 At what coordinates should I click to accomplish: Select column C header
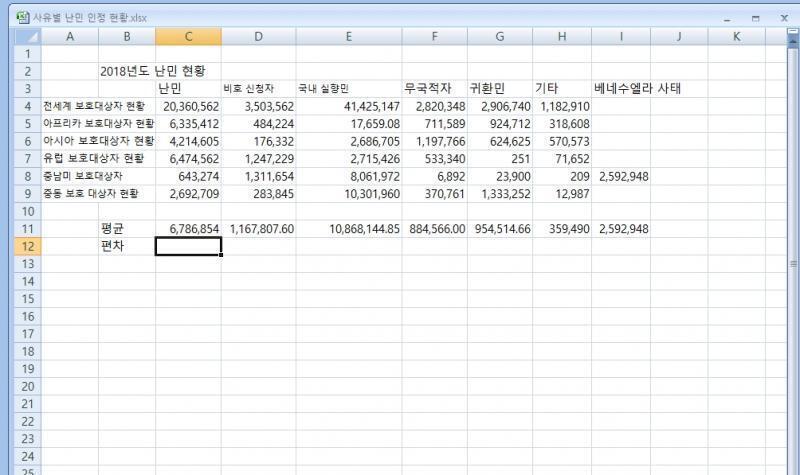tap(188, 37)
